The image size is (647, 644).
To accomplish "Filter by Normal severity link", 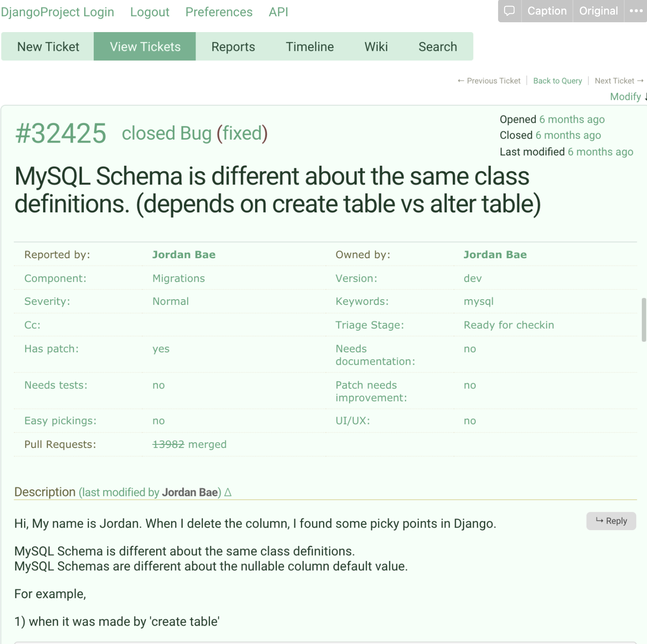I will pyautogui.click(x=170, y=301).
